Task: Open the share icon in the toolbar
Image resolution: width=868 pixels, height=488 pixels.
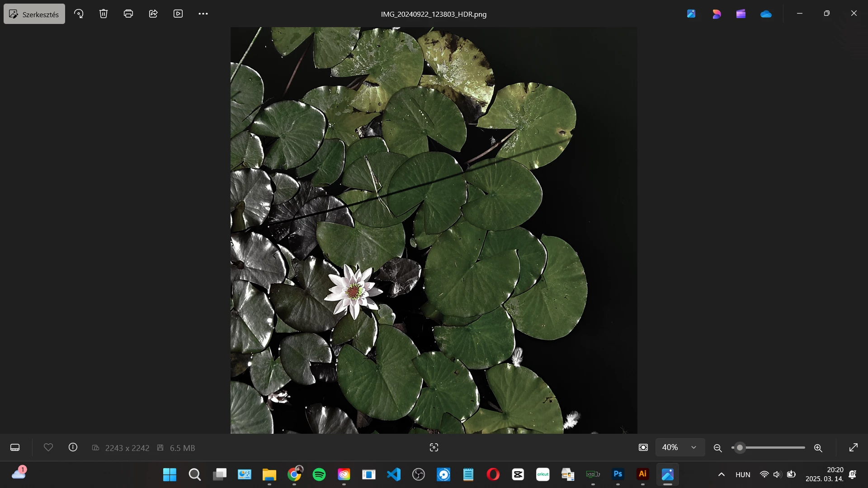Action: click(x=153, y=14)
